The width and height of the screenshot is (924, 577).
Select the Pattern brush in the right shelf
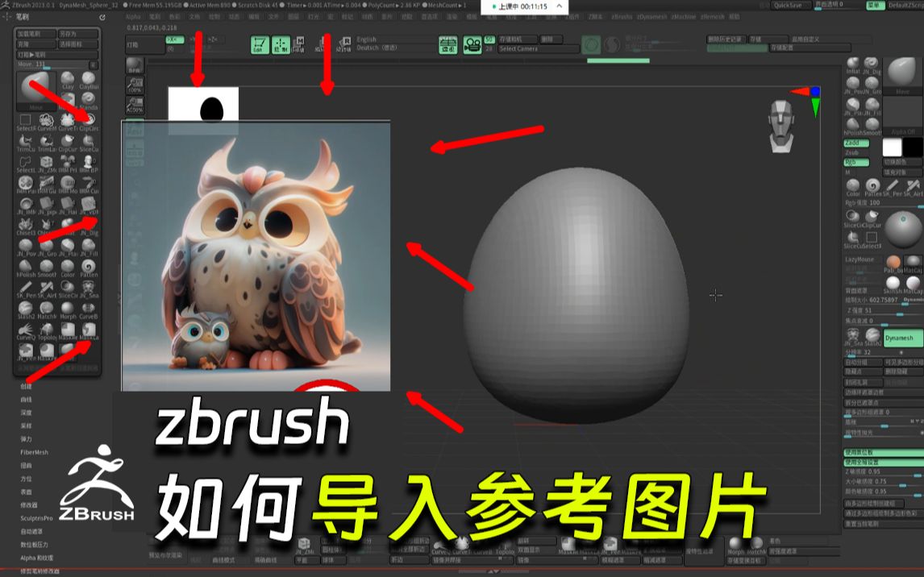tap(872, 187)
